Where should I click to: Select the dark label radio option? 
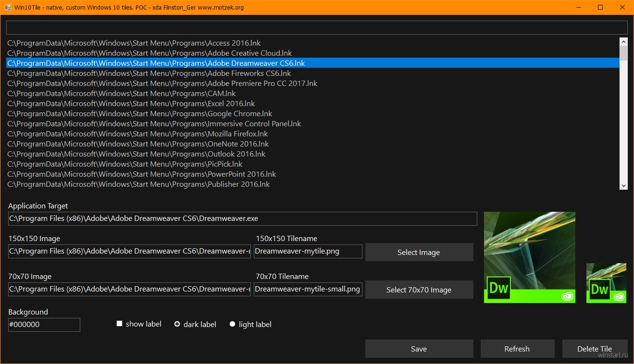(x=177, y=325)
